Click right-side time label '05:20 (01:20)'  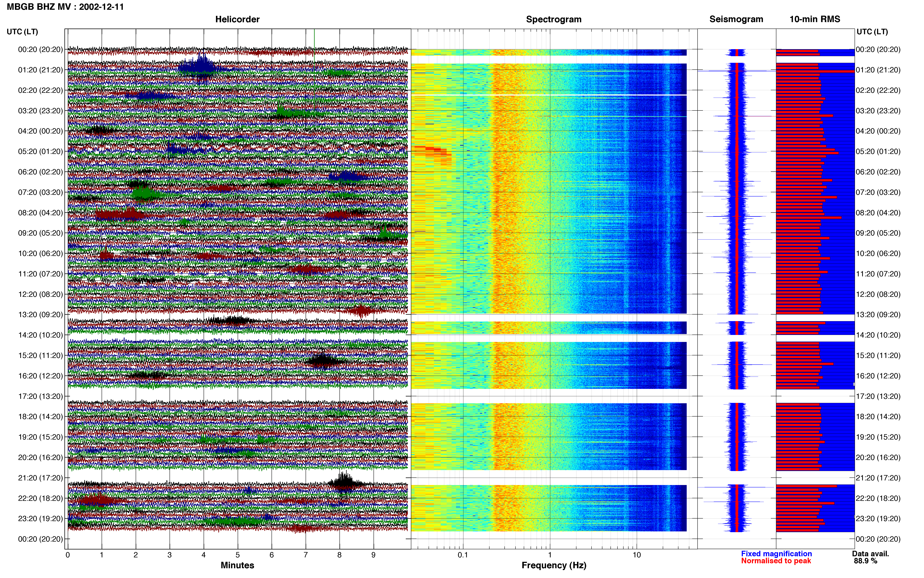tap(878, 151)
